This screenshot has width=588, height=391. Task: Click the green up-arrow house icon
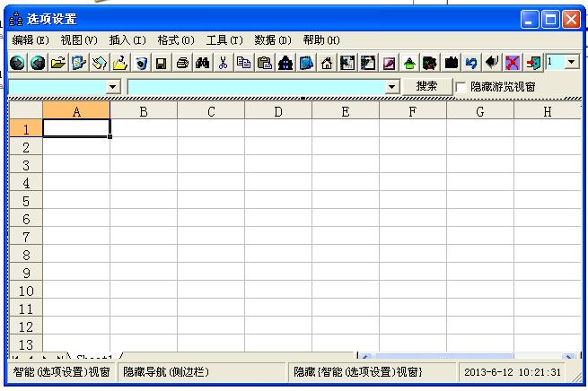click(x=409, y=63)
